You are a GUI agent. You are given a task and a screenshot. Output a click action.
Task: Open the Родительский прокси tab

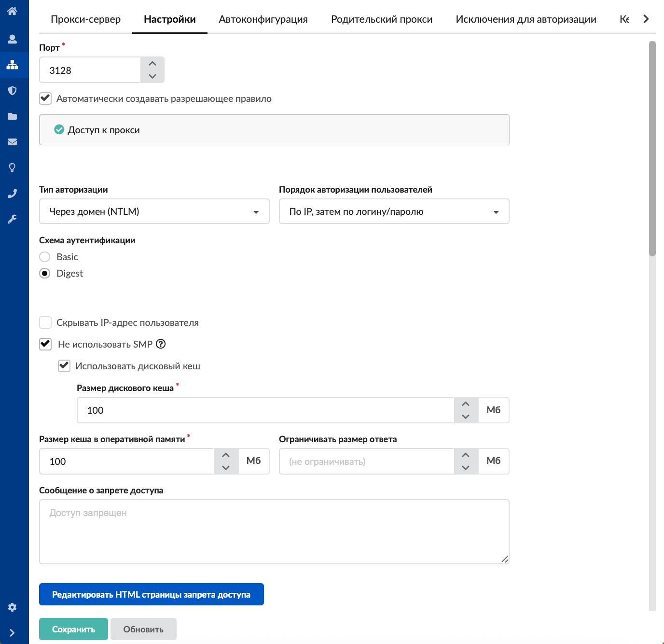(381, 19)
